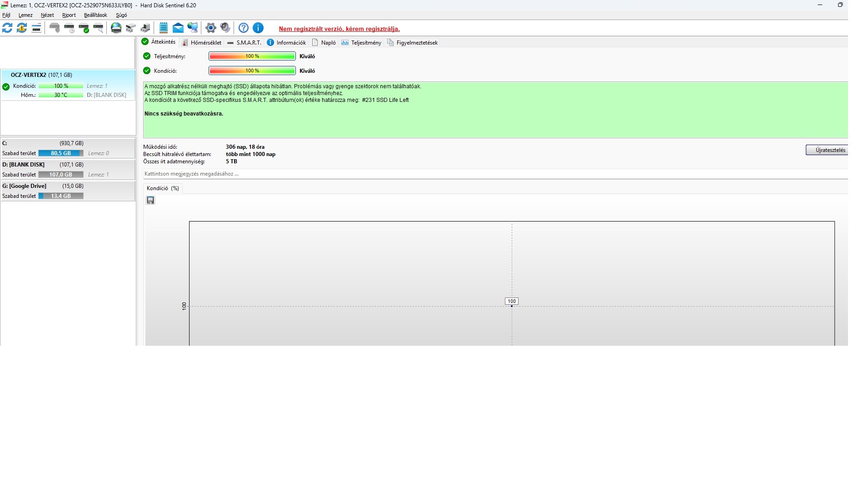Switch to the Áttekintés tab

point(159,42)
